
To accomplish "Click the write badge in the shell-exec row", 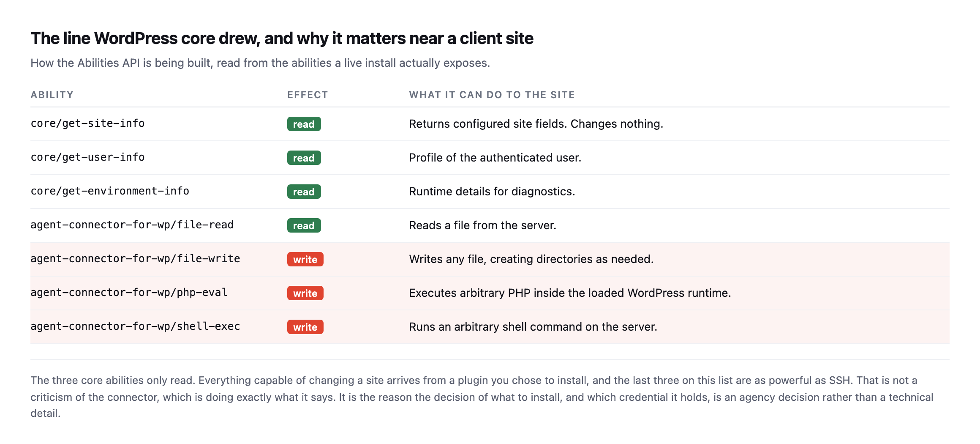I will (x=305, y=327).
